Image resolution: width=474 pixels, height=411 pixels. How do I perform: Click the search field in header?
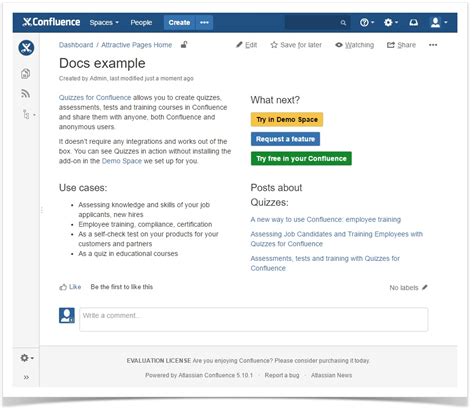click(317, 22)
